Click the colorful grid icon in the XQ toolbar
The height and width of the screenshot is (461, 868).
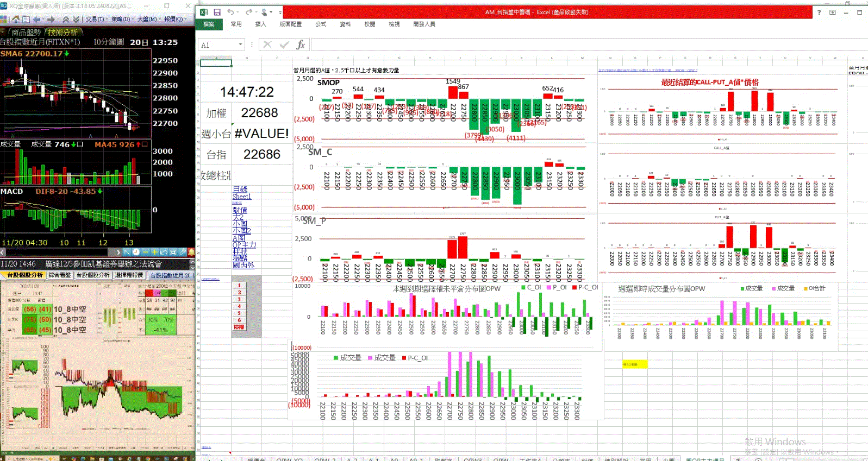point(4,19)
